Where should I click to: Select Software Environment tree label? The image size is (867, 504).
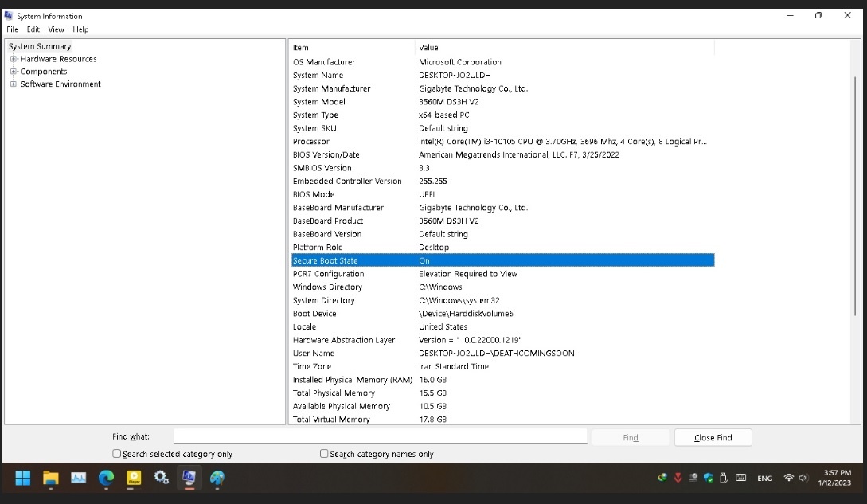point(61,84)
